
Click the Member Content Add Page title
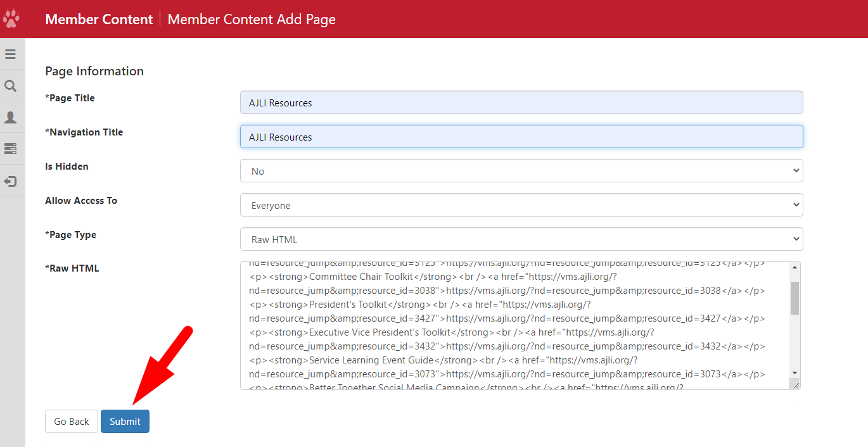pos(252,19)
